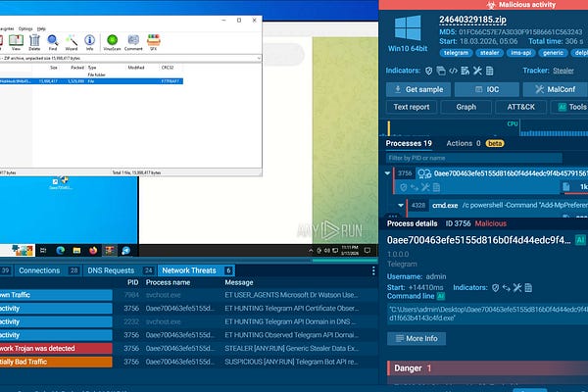Click the Info icon in WinRAR toolbar
588x392 pixels.
pyautogui.click(x=89, y=42)
